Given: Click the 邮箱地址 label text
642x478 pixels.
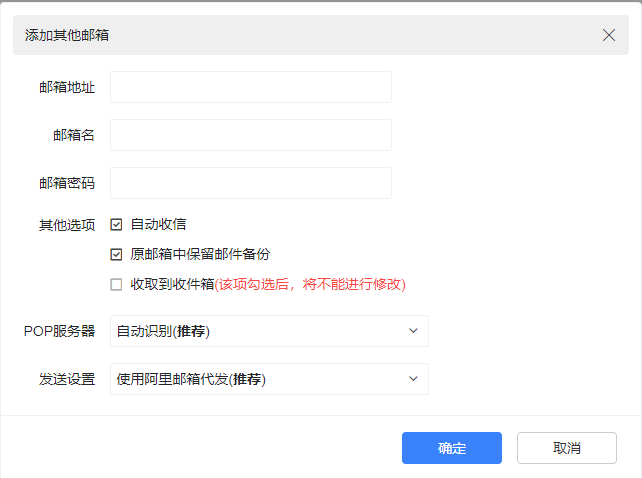Looking at the screenshot, I should click(x=67, y=87).
